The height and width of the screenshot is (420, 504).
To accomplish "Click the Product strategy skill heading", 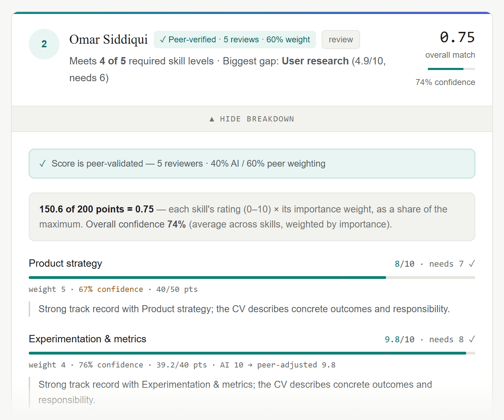I will click(x=65, y=263).
